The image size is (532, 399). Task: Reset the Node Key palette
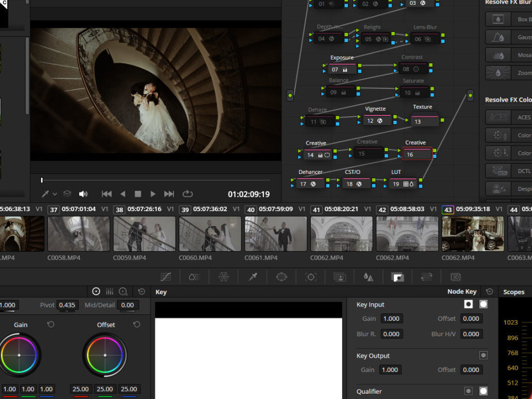(489, 292)
